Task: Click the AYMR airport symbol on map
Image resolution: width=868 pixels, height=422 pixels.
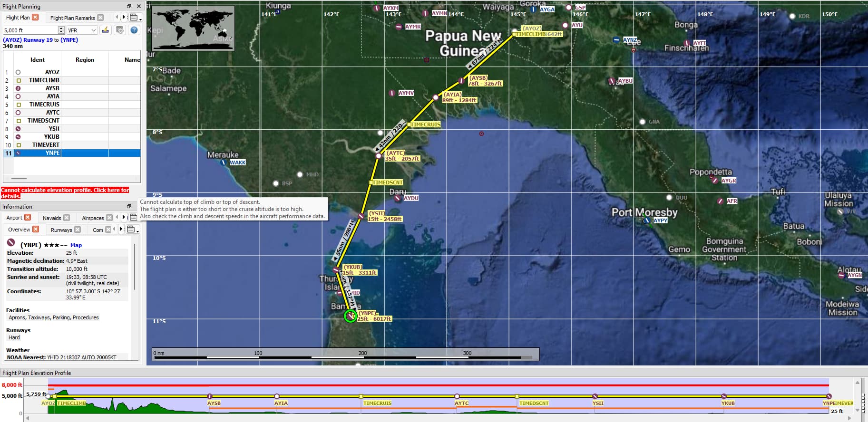Action: (399, 27)
